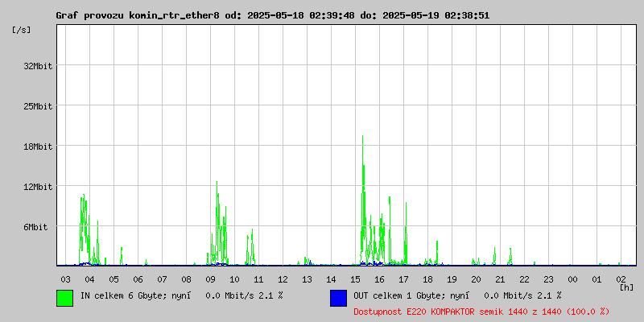The height and width of the screenshot is (322, 644).
Task: Click the '12Mbit' y-axis label
Action: coord(38,187)
